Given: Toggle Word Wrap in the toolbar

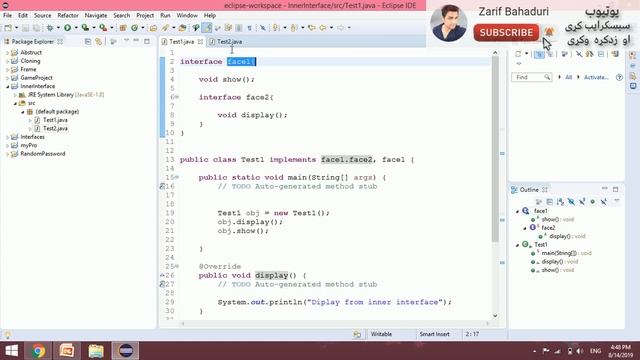Looking at the screenshot, I should pyautogui.click(x=218, y=28).
